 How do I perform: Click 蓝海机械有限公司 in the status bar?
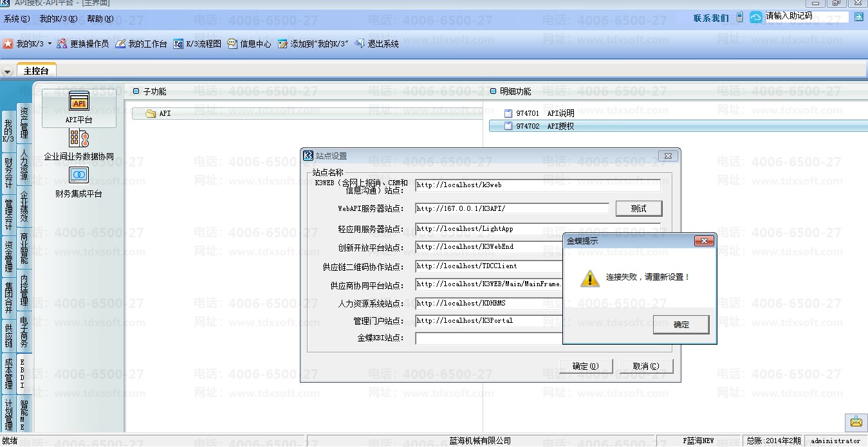point(480,441)
